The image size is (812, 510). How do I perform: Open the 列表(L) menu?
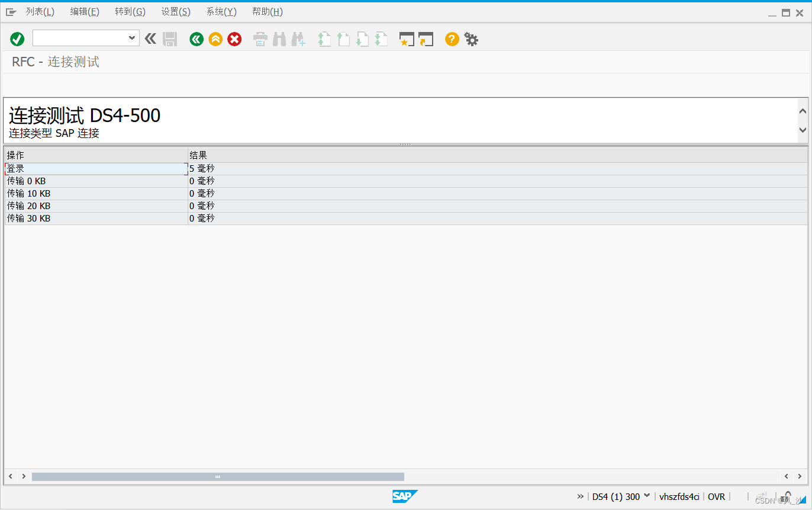point(40,12)
